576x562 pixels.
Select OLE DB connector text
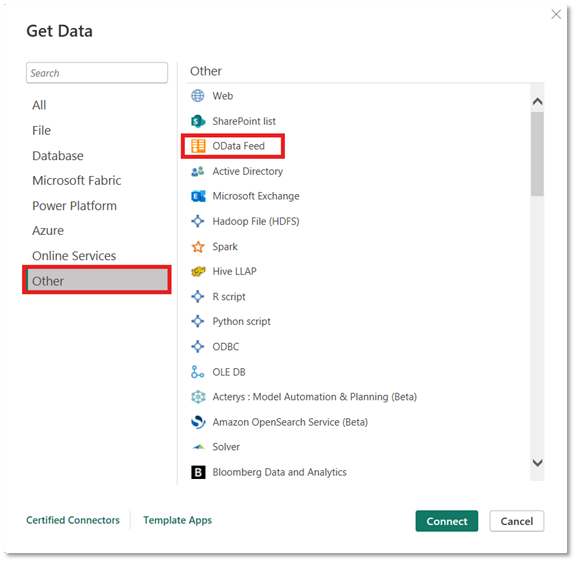point(229,372)
